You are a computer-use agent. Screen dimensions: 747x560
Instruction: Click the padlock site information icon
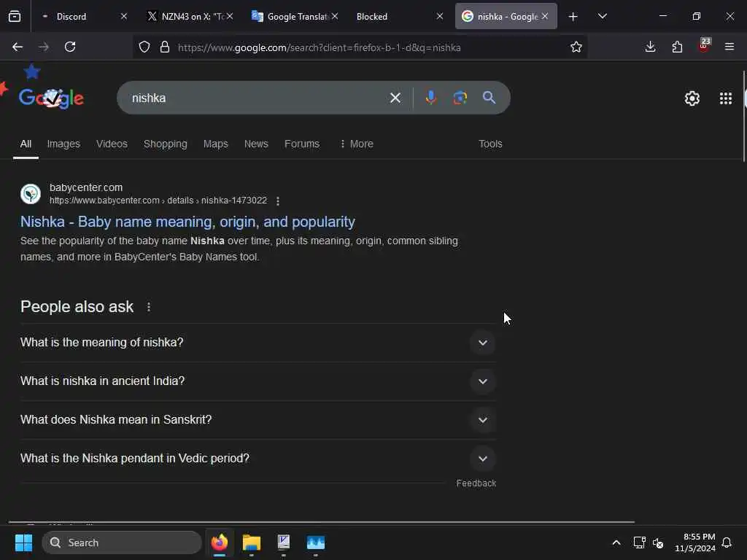coord(165,47)
